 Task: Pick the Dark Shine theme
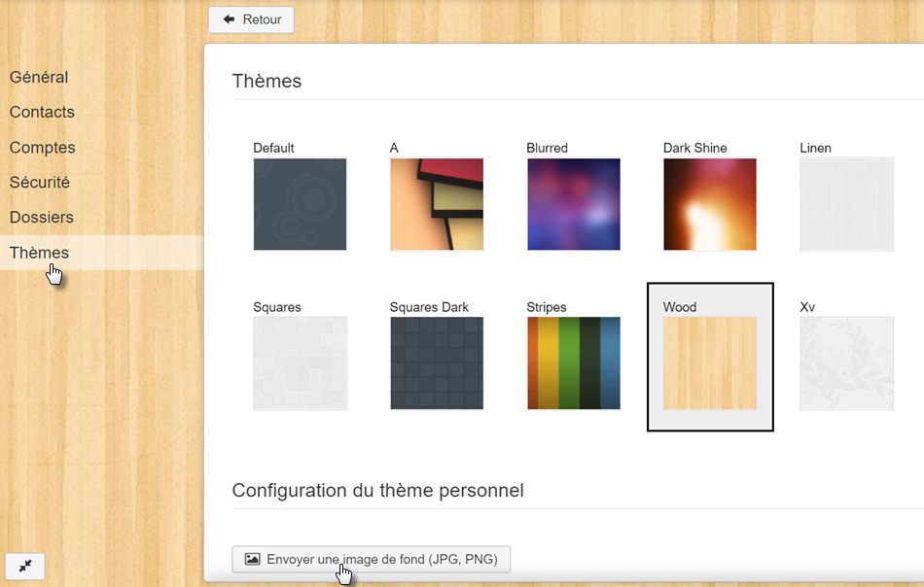coord(710,204)
